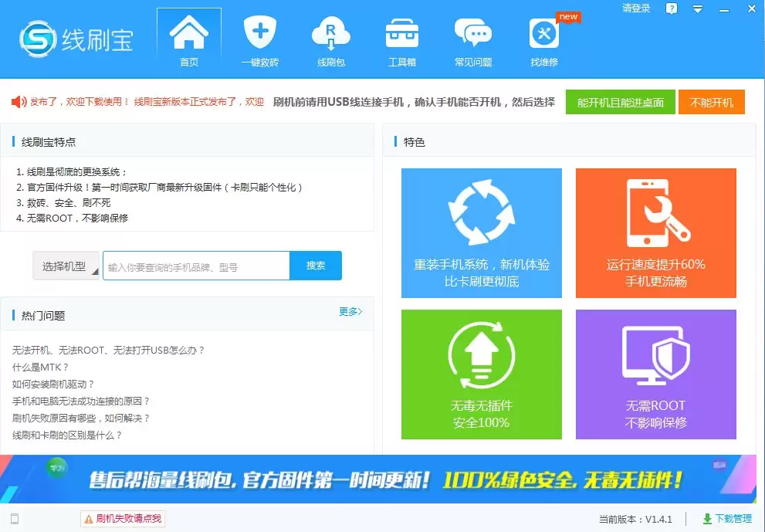Switch to the 线刷包 tab
The width and height of the screenshot is (765, 532).
331,42
